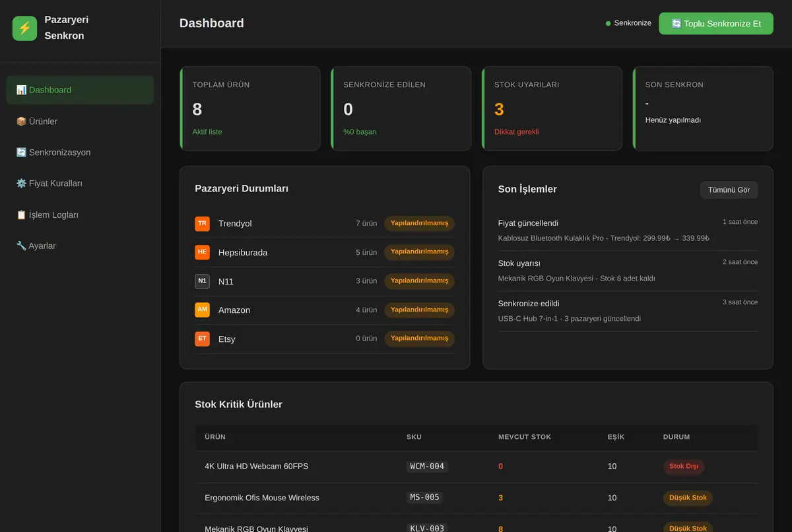Image resolution: width=792 pixels, height=532 pixels.
Task: Open İşlem Logları from sidebar
Action: (80, 215)
